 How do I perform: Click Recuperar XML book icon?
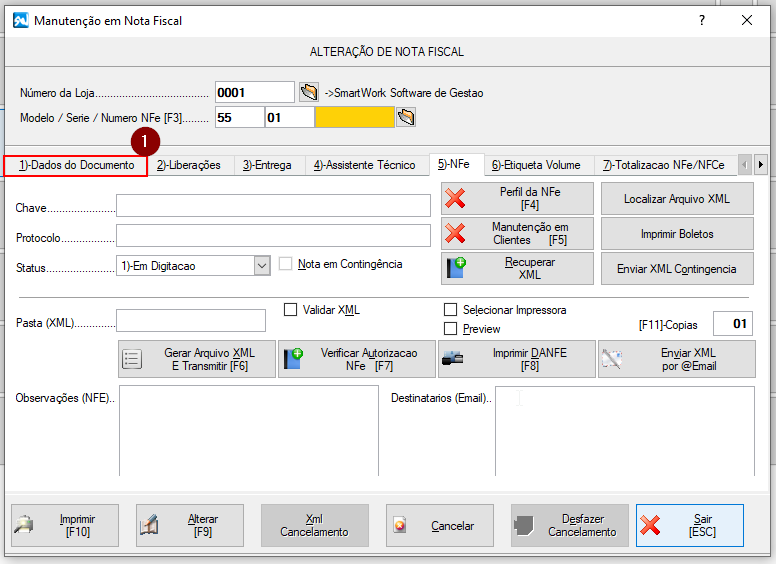456,268
